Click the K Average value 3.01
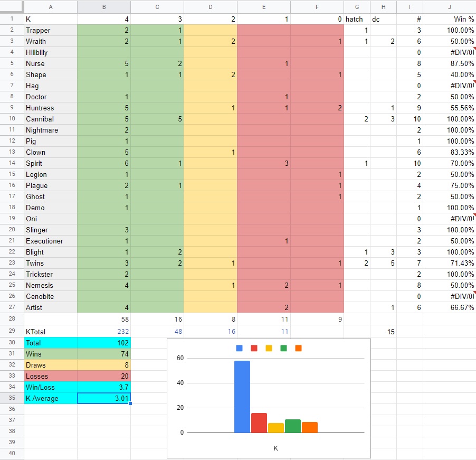Image resolution: width=476 pixels, height=460 pixels. [104, 398]
